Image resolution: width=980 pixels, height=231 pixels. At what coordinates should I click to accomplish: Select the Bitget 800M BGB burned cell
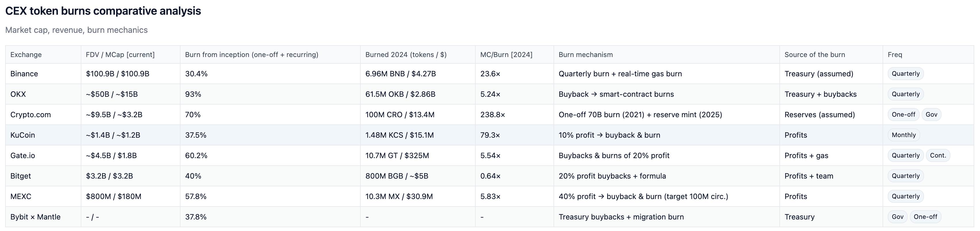click(396, 176)
